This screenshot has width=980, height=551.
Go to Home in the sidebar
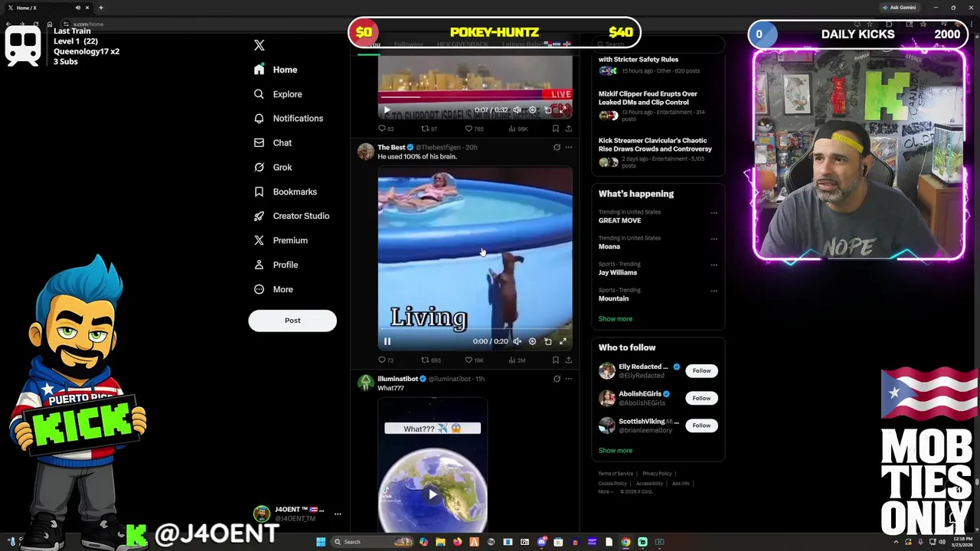coord(276,70)
